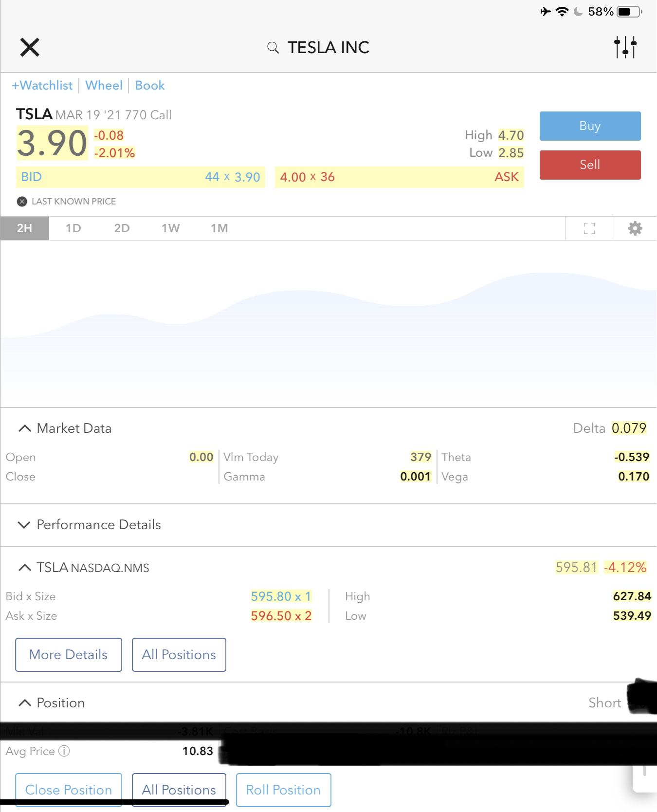Switch chart to 1W timeframe
Screen dimensions: 657x812
[x=170, y=228]
